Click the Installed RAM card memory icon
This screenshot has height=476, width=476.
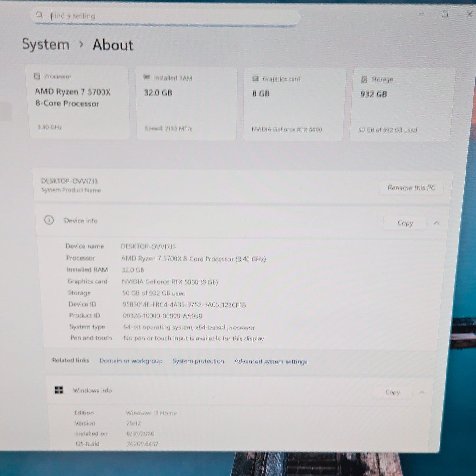tap(147, 77)
